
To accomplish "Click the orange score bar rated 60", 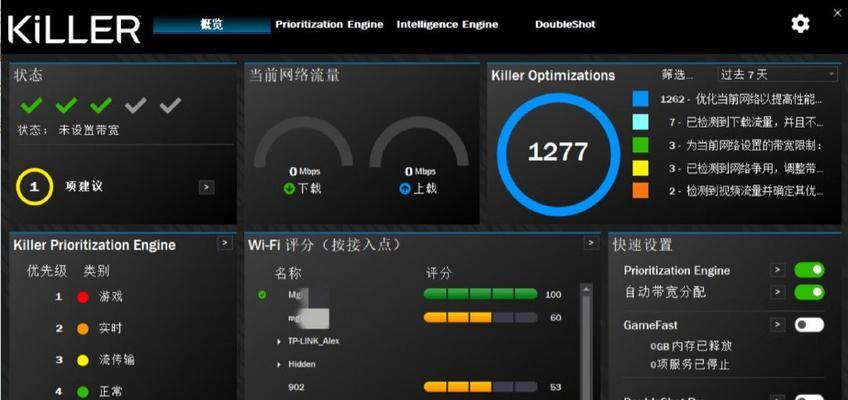I will click(x=480, y=317).
